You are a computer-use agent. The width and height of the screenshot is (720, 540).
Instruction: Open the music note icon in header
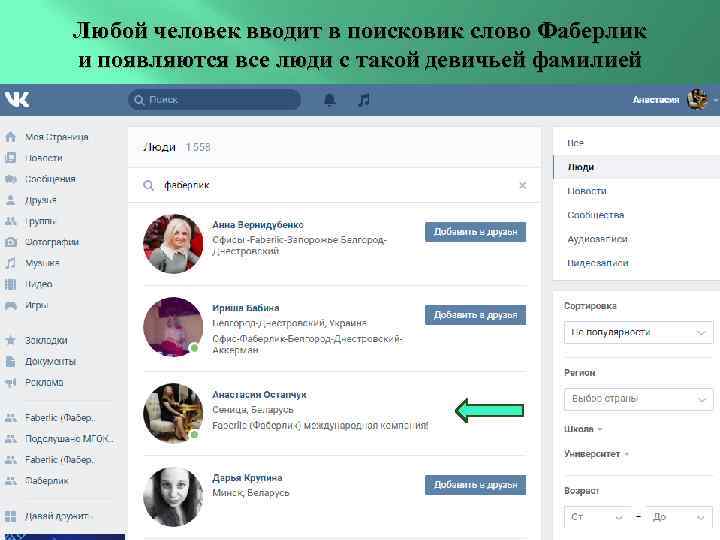(364, 100)
